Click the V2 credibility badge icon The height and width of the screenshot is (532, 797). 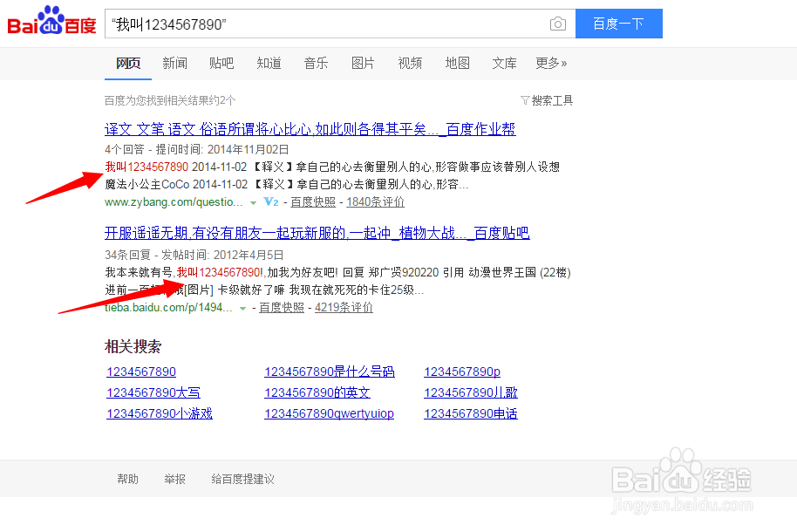(x=271, y=202)
